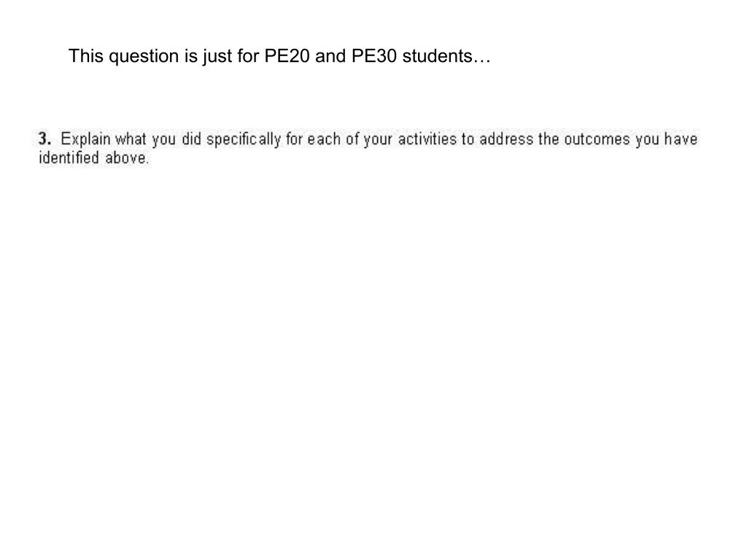Click the word "students" in the heading
The image size is (747, 560).
[438, 55]
